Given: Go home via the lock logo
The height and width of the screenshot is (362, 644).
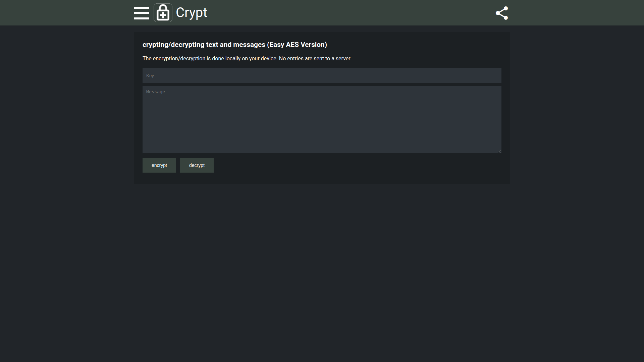Looking at the screenshot, I should [163, 13].
